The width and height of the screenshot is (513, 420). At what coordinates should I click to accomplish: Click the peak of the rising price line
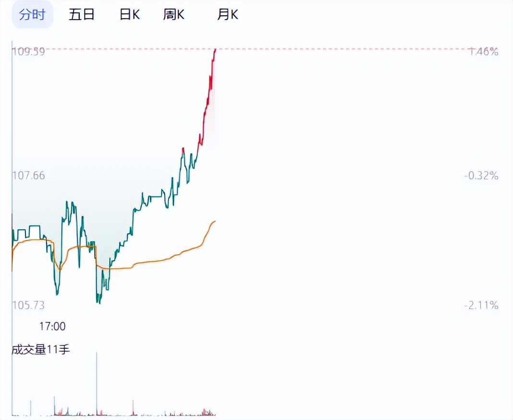215,49
